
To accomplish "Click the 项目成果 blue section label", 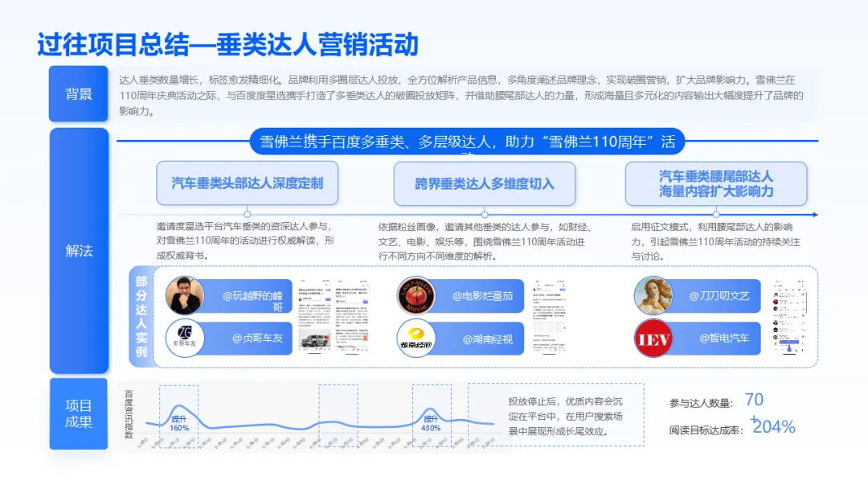I will [79, 413].
